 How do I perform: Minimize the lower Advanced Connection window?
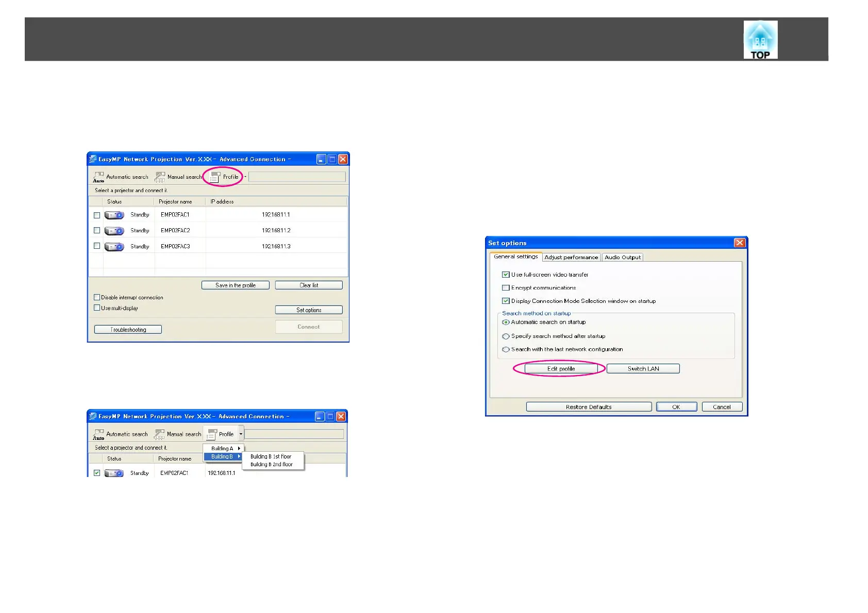pyautogui.click(x=320, y=416)
